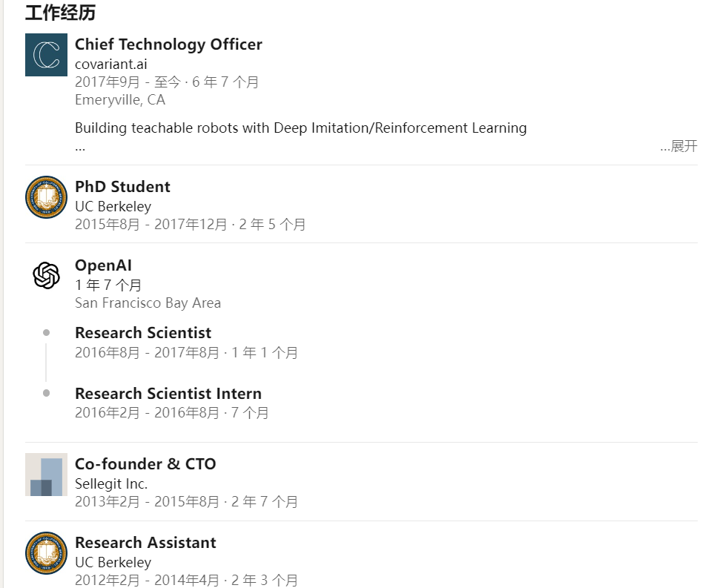Viewport: 717px width, 588px height.
Task: Expand description with the …展开 link
Action: pos(678,146)
